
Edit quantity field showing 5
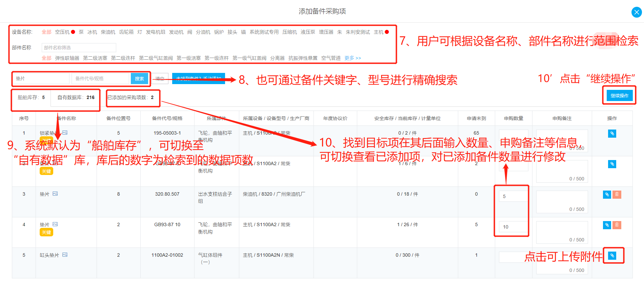[x=514, y=196]
